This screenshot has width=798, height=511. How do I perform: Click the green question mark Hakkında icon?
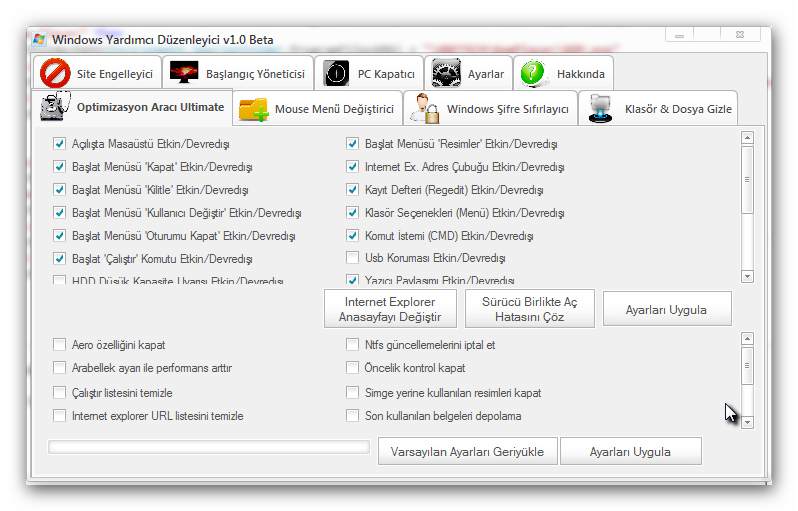coord(535,73)
